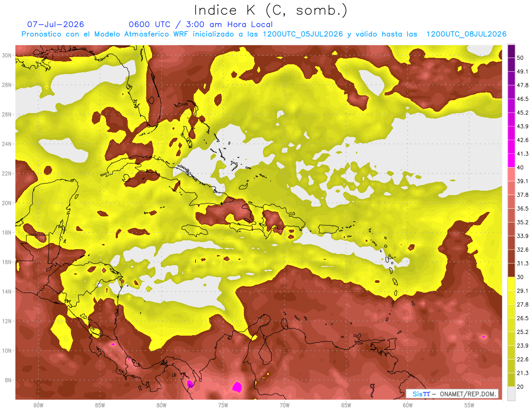Click longitude axis label "80W"
The image size is (532, 411).
point(161,405)
